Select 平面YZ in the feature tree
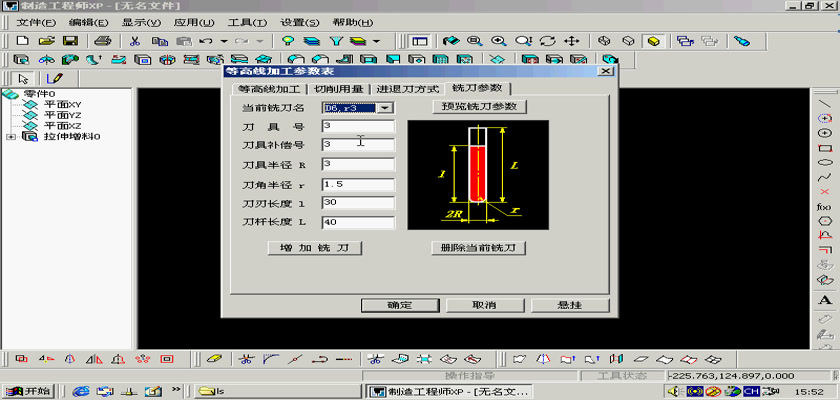This screenshot has height=400, width=840. [62, 115]
